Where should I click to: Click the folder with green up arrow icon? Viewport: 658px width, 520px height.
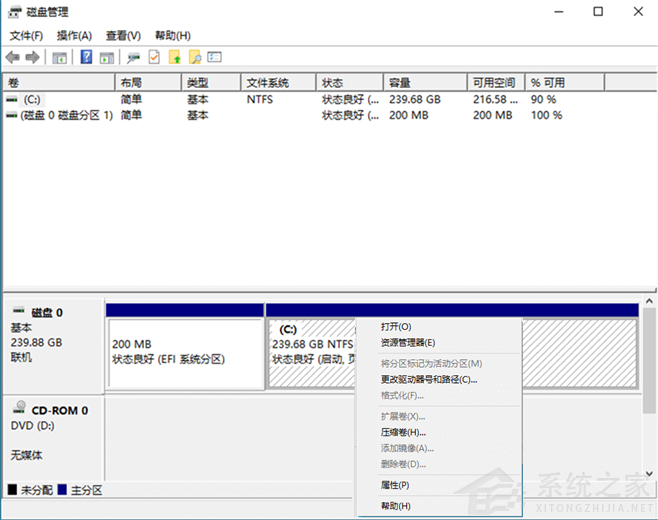tap(175, 57)
